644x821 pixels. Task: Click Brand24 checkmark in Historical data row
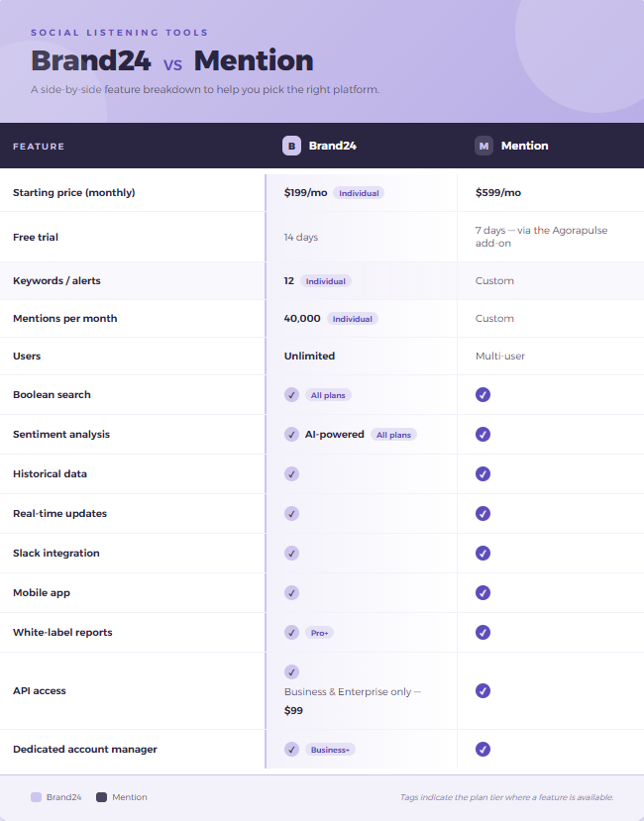pyautogui.click(x=292, y=473)
